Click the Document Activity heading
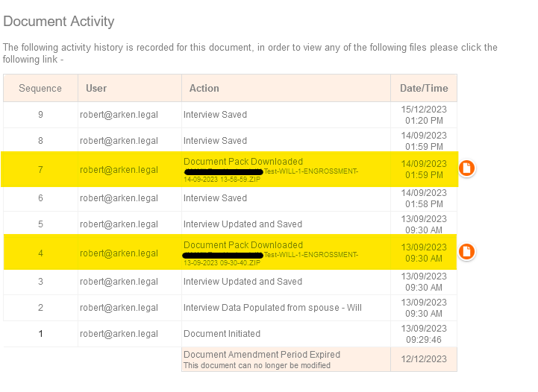 pyautogui.click(x=59, y=22)
